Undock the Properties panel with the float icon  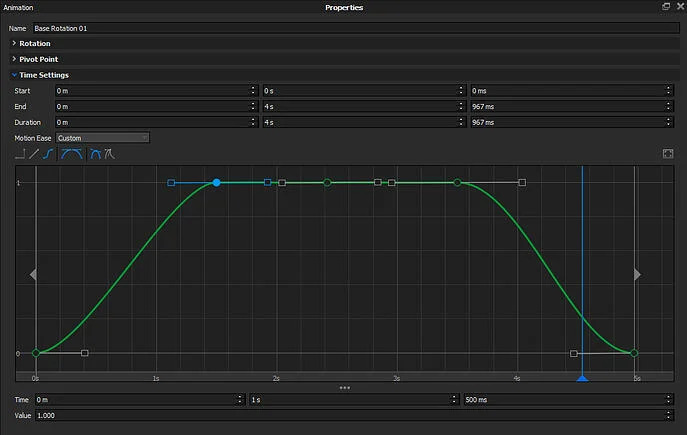click(x=666, y=7)
